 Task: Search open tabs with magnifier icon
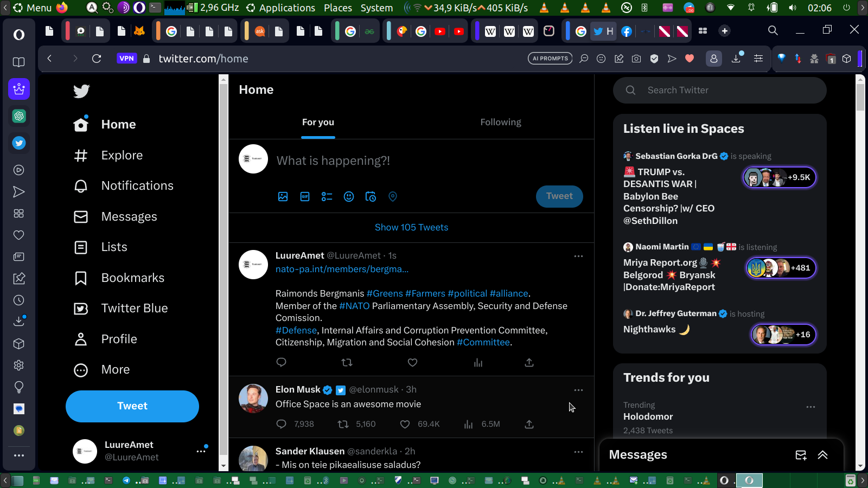click(773, 30)
